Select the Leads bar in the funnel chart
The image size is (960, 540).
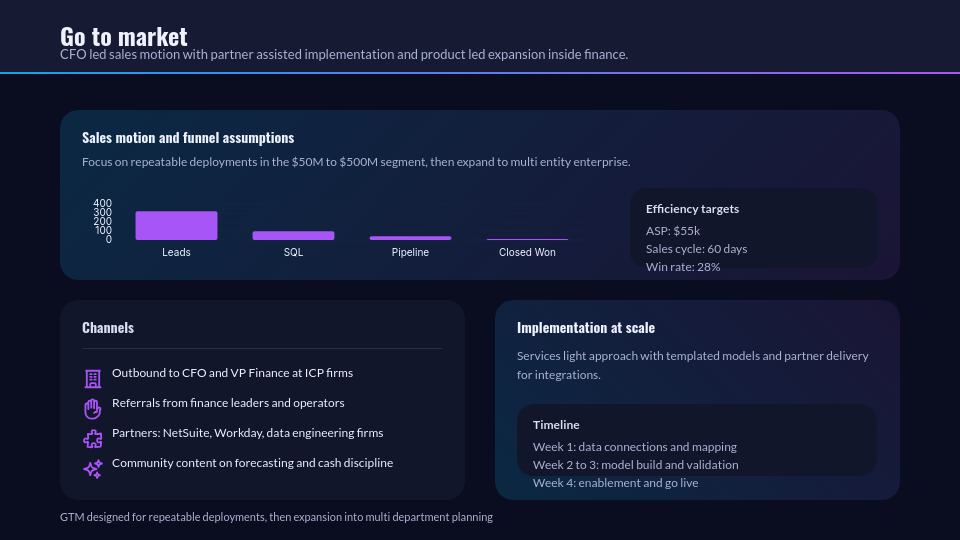(x=176, y=225)
